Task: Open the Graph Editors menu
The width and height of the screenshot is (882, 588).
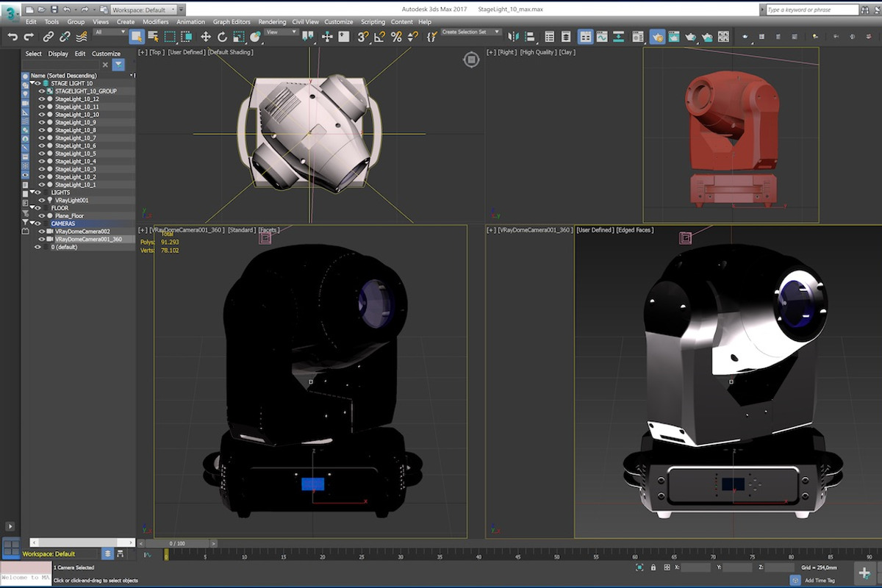Action: point(232,22)
